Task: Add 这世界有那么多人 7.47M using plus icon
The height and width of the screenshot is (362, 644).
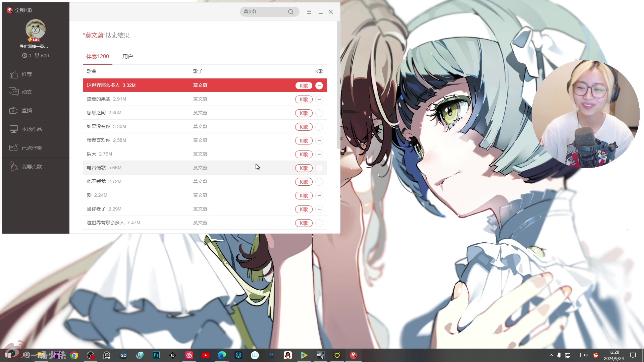Action: coord(319,223)
